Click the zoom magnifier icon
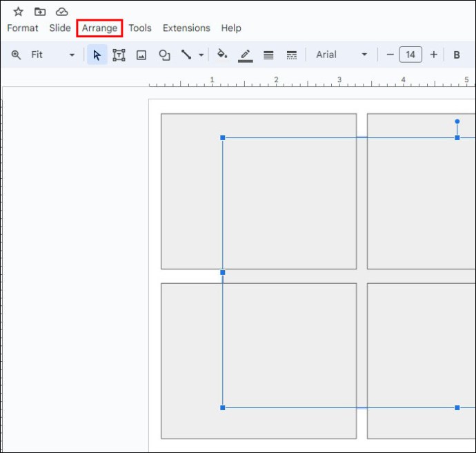 [x=16, y=55]
